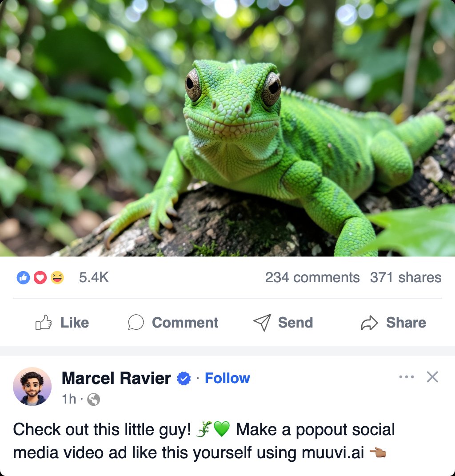Toggle following by clicking Follow
455x476 pixels.
pyautogui.click(x=227, y=378)
